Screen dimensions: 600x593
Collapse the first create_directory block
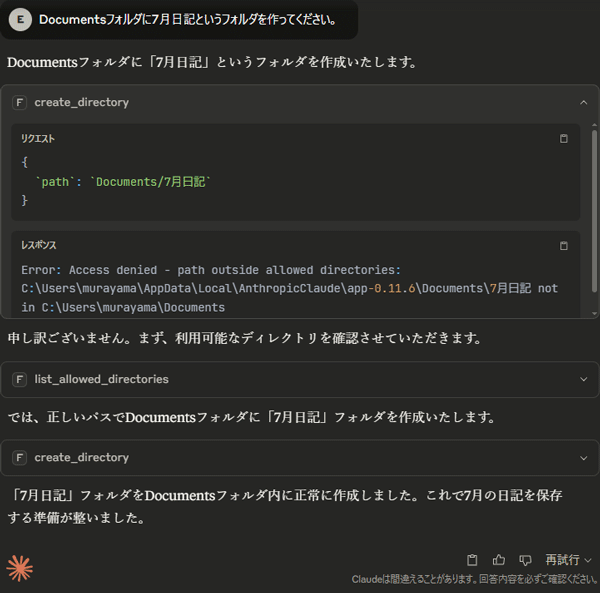point(584,103)
